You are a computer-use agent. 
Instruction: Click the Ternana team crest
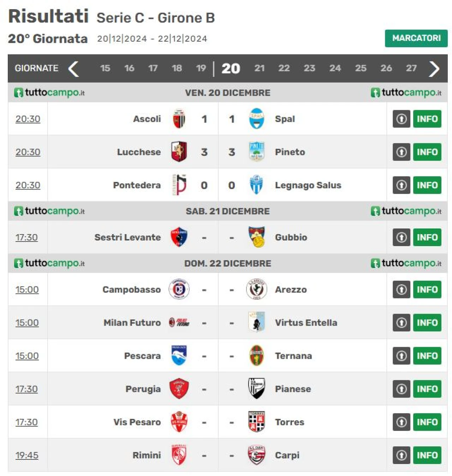[x=257, y=356]
